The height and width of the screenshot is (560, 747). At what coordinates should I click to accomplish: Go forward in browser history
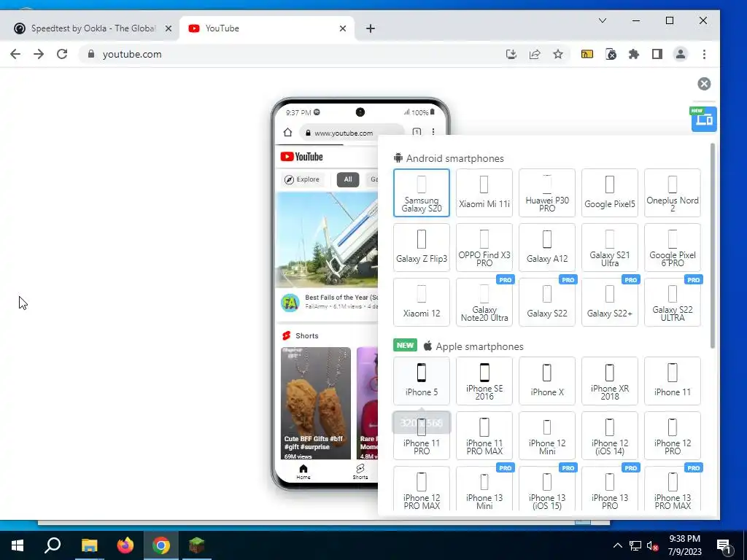(39, 54)
